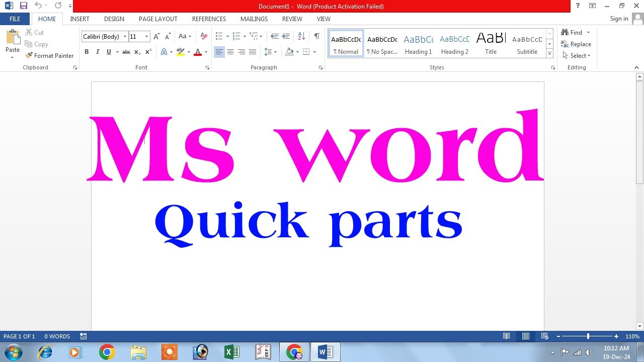Toggle Bold formatting
This screenshot has height=362, width=644.
pos(87,52)
